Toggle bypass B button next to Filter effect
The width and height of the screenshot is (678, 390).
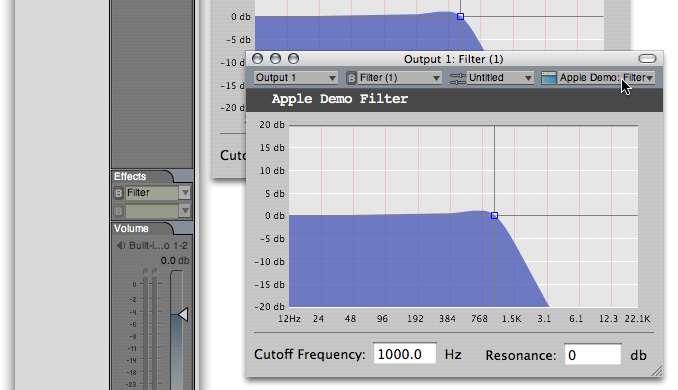click(x=118, y=193)
